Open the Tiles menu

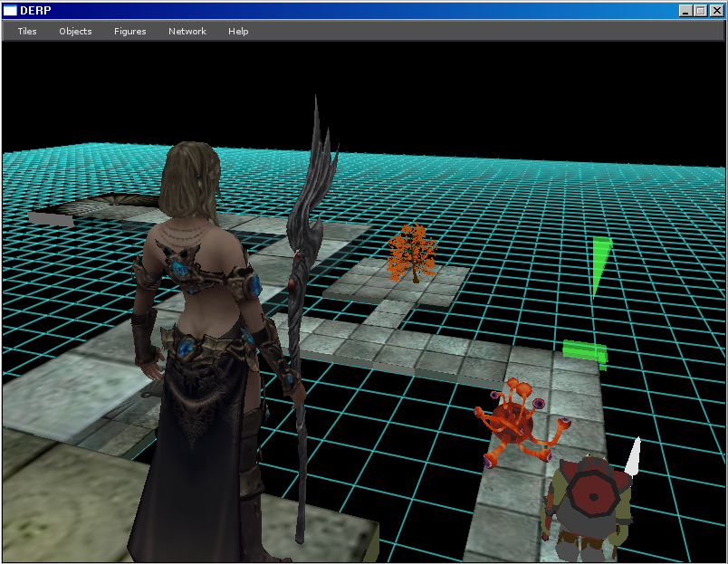point(27,31)
